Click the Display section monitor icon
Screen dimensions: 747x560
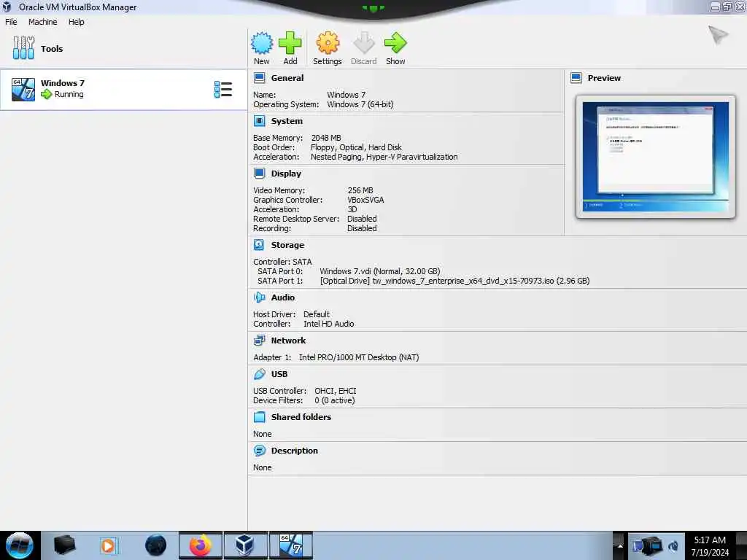[259, 174]
